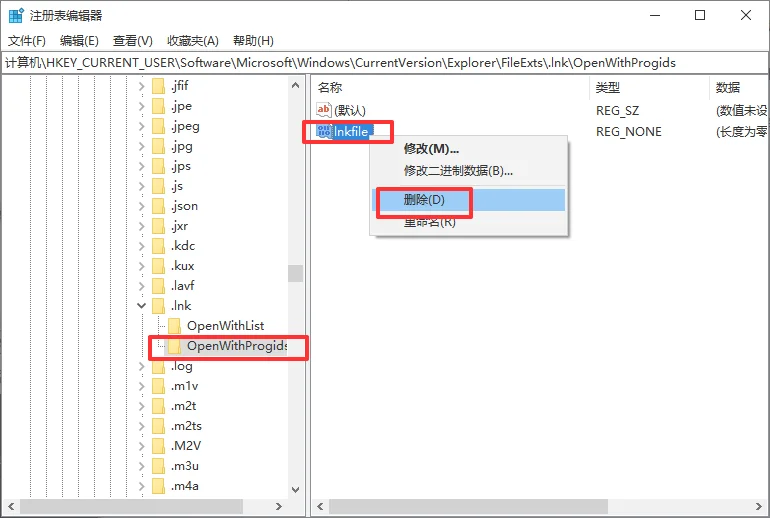Expand the .m4a tree node
Viewport: 770px width, 518px height.
pyautogui.click(x=141, y=486)
